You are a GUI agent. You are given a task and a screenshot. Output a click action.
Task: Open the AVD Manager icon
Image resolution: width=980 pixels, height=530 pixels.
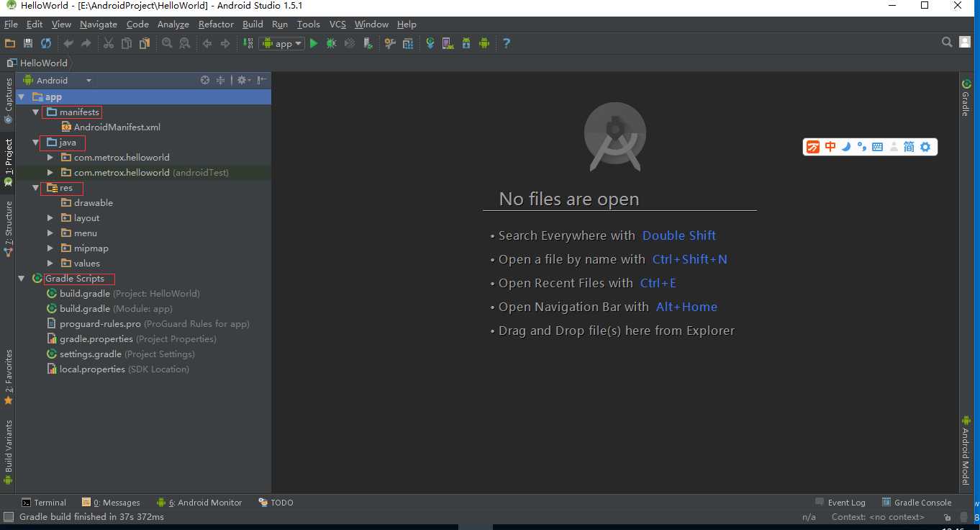pyautogui.click(x=448, y=43)
